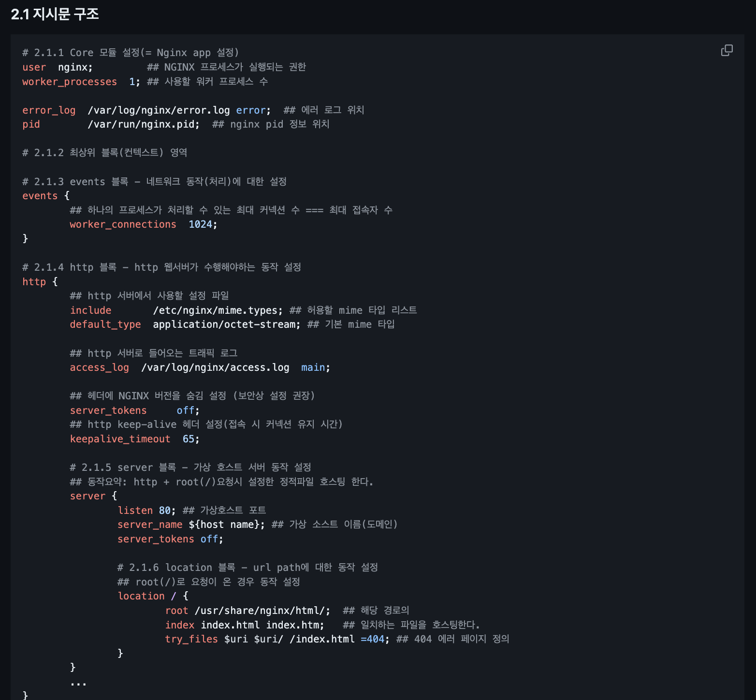
Task: Click the value "application/octet-stream;"
Action: (227, 324)
